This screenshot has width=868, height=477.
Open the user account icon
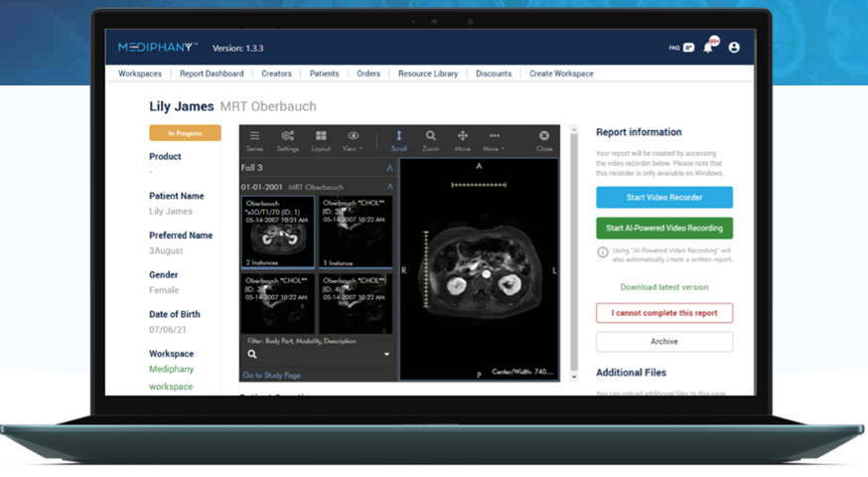point(734,48)
